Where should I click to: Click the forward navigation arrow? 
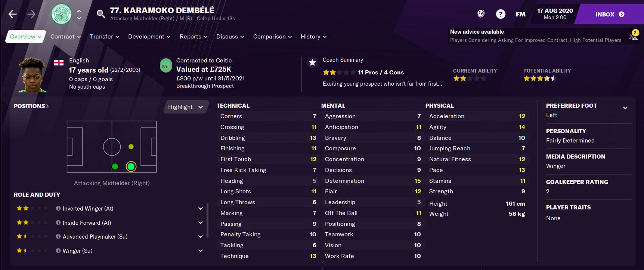31,14
